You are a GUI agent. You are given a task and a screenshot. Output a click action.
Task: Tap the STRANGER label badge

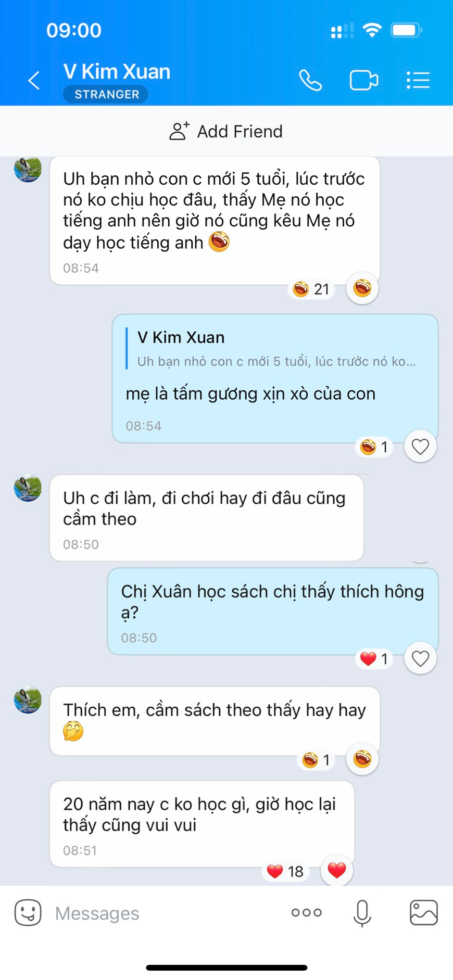click(x=106, y=94)
